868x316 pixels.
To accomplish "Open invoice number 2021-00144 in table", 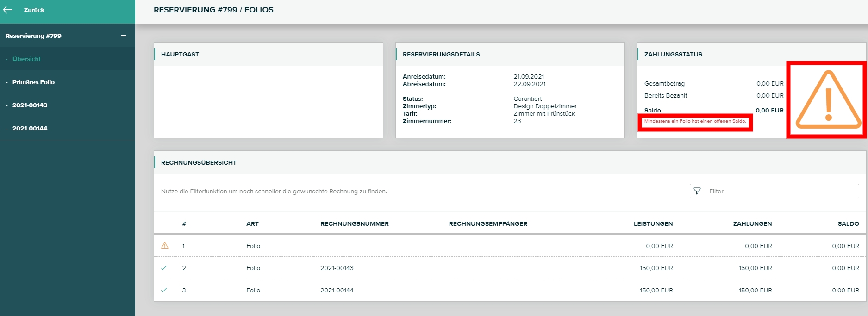I will click(x=337, y=290).
